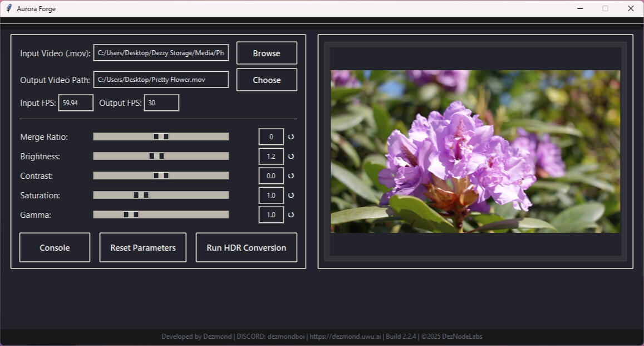Reset Gamma with its arrow icon

[x=291, y=215]
